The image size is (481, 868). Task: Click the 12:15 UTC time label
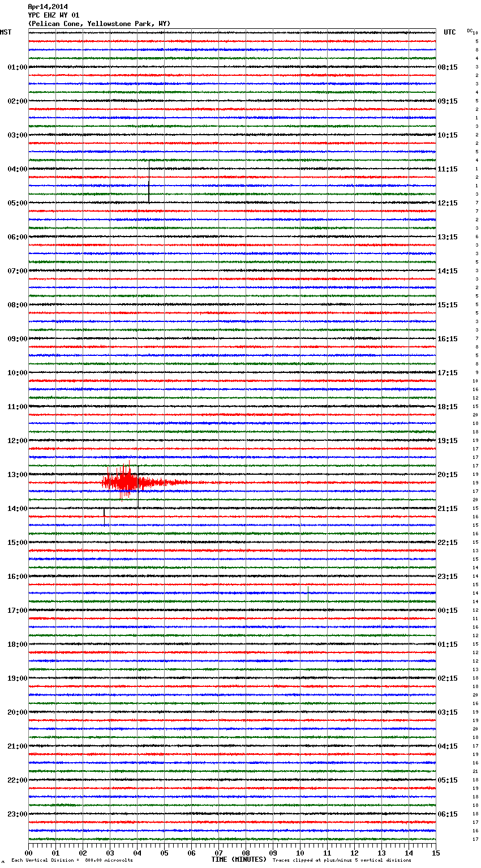click(x=448, y=203)
